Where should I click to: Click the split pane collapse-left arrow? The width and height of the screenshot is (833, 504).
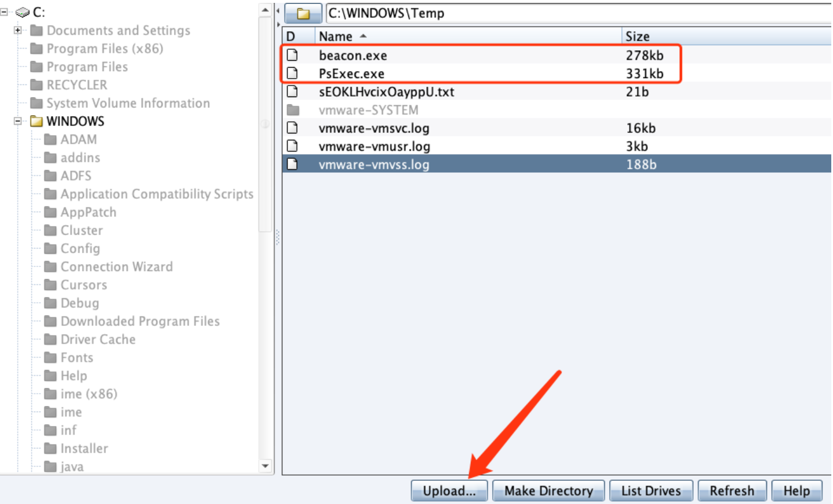[278, 10]
